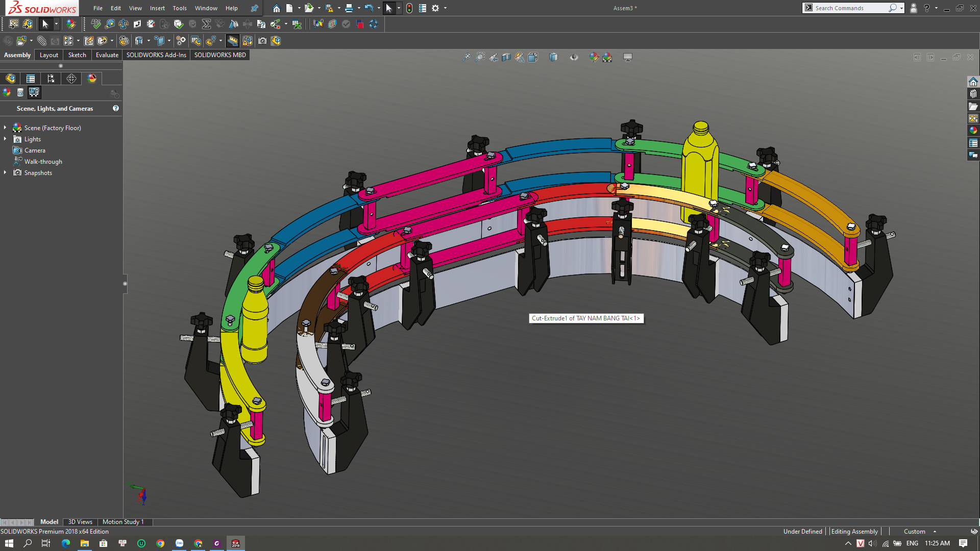980x551 pixels.
Task: Click the Take Snapshot camera icon
Action: coord(262,41)
